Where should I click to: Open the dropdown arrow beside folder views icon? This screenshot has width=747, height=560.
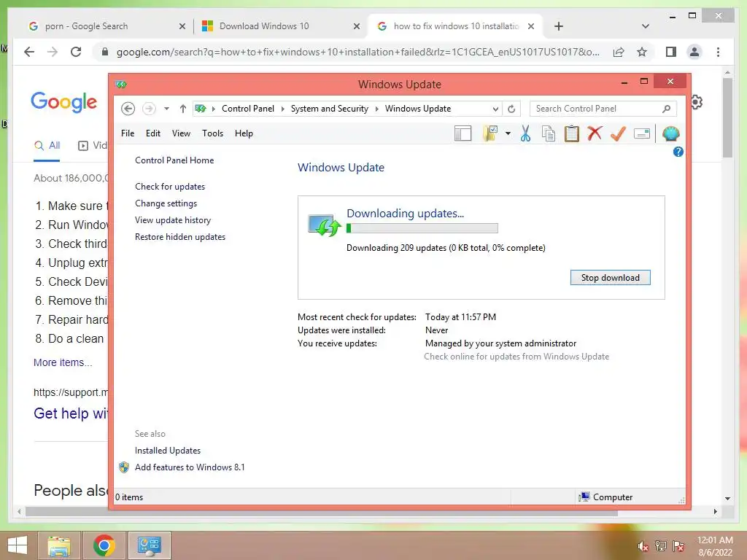click(x=508, y=134)
